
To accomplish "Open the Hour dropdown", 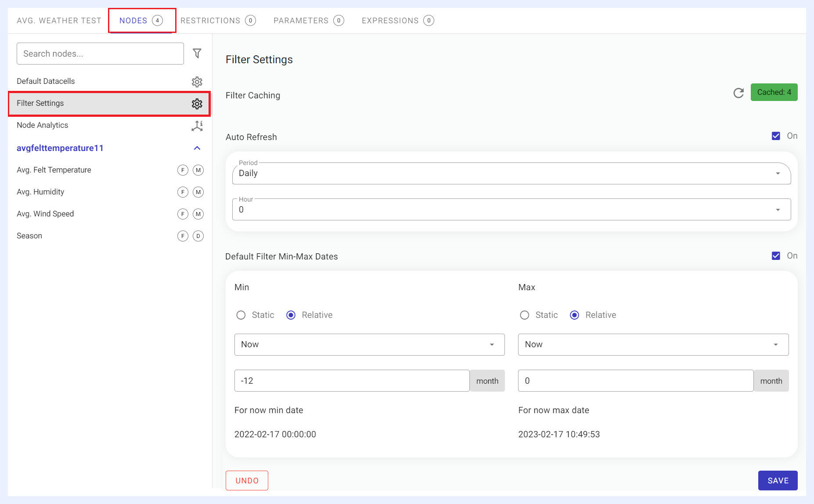I will tap(511, 209).
